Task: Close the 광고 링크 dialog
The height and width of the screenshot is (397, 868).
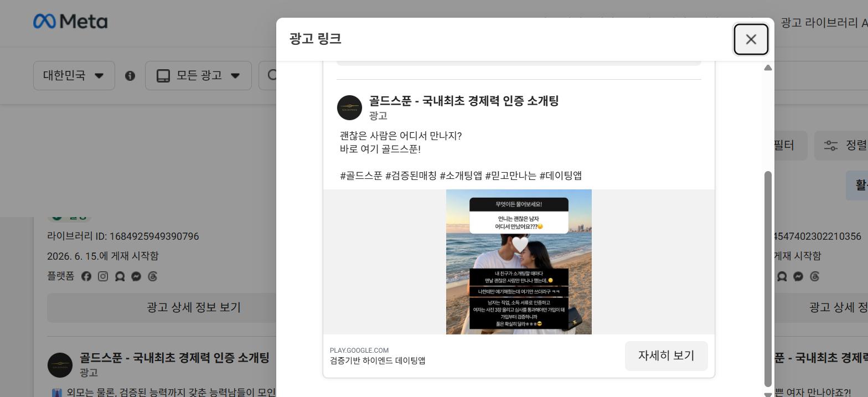Action: point(751,39)
